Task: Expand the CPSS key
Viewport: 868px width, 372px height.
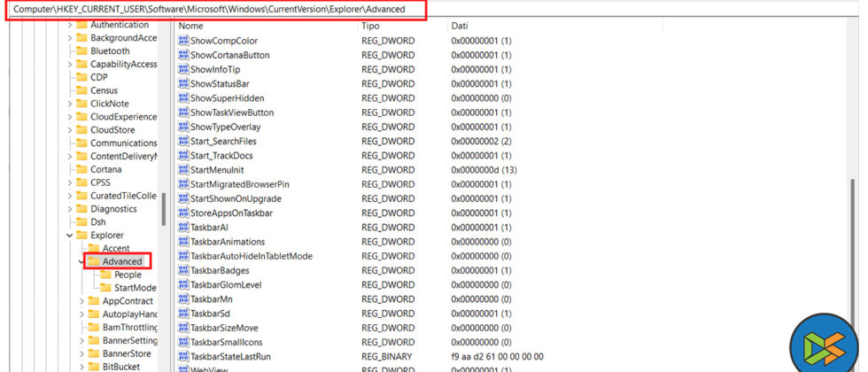Action: 69,182
